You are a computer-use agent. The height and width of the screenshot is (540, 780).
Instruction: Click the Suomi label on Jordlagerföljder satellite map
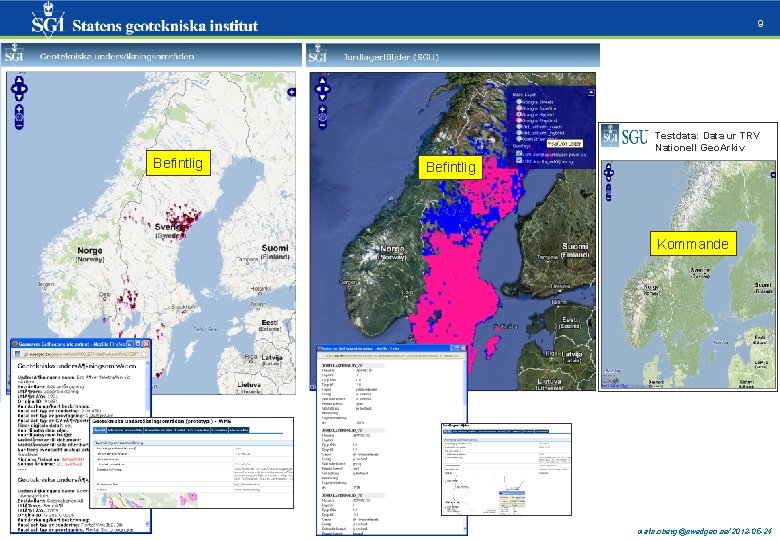[576, 246]
